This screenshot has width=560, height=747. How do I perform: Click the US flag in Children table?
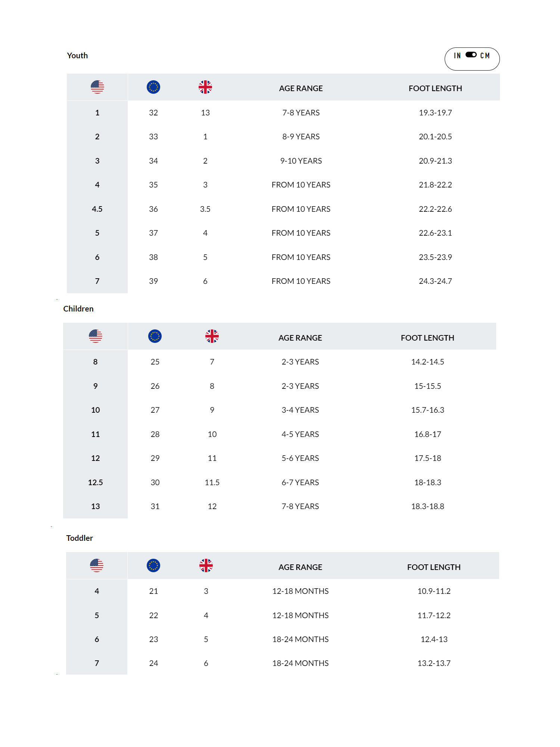96,336
